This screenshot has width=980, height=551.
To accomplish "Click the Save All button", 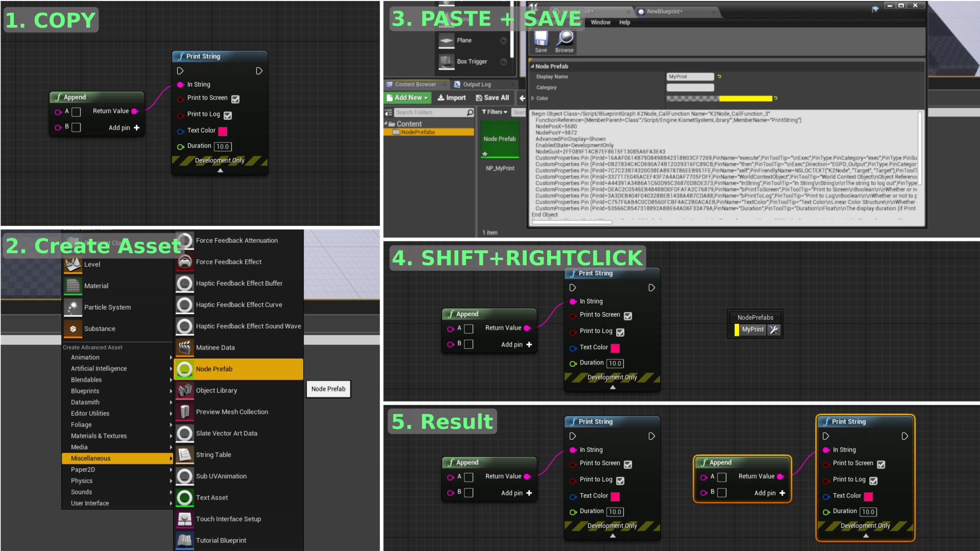I will (x=493, y=98).
